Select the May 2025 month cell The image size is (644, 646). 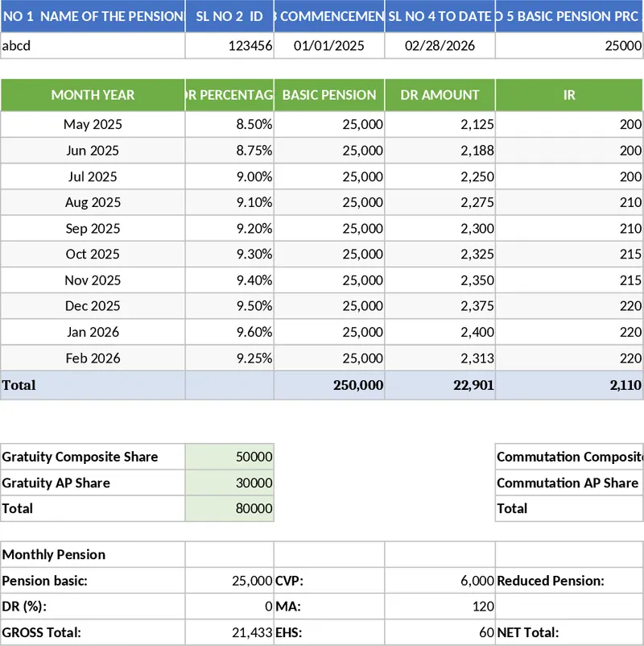(93, 125)
